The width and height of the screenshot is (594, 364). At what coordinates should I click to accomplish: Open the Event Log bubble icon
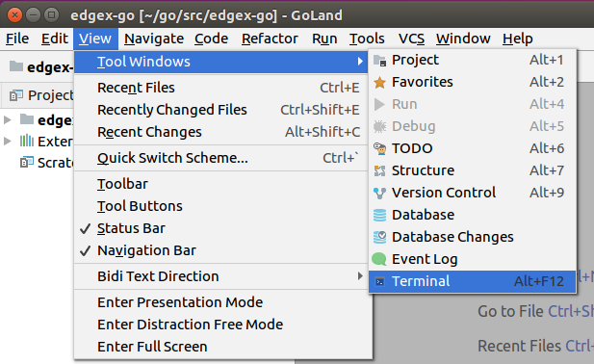coord(379,259)
